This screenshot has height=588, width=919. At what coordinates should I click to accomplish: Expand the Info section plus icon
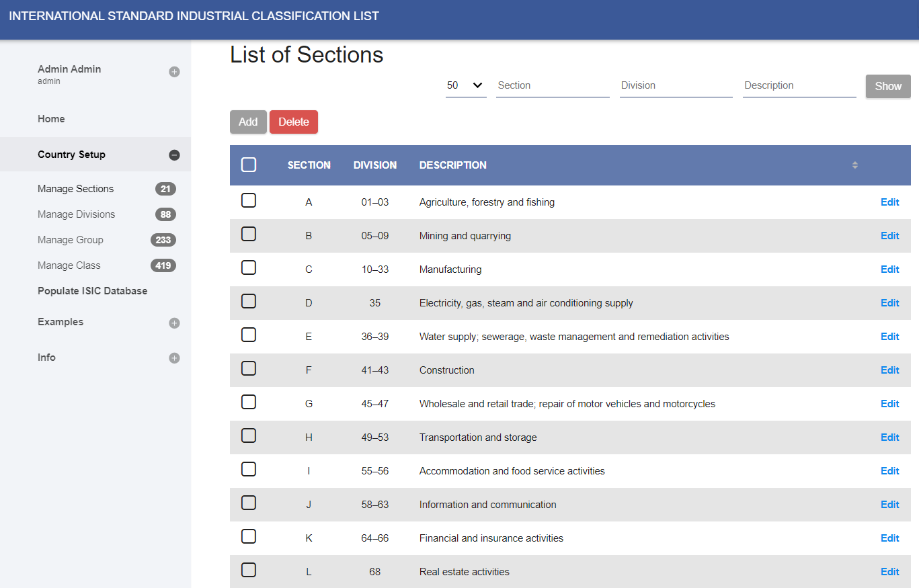pyautogui.click(x=174, y=358)
